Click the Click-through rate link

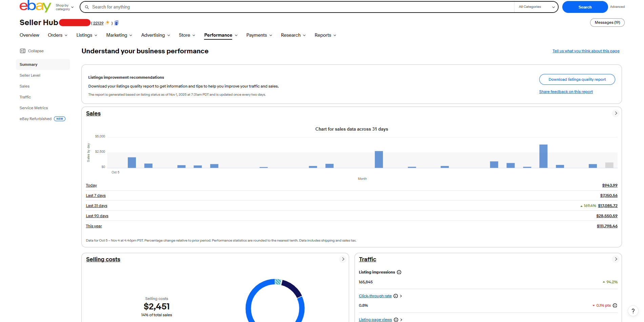[375, 296]
